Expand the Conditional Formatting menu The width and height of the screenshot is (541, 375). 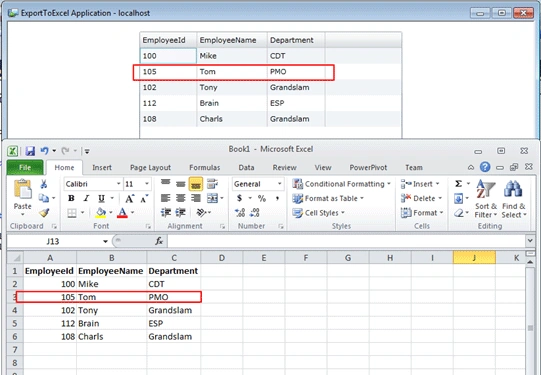[341, 184]
